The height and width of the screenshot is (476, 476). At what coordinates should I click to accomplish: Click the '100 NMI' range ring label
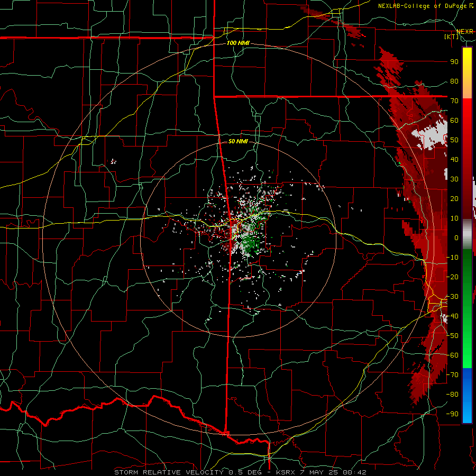[x=238, y=43]
